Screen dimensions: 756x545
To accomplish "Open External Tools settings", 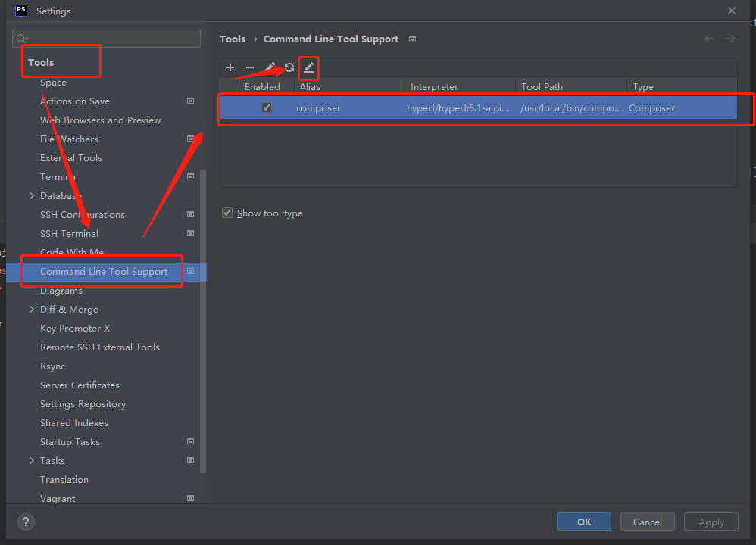I will [71, 157].
